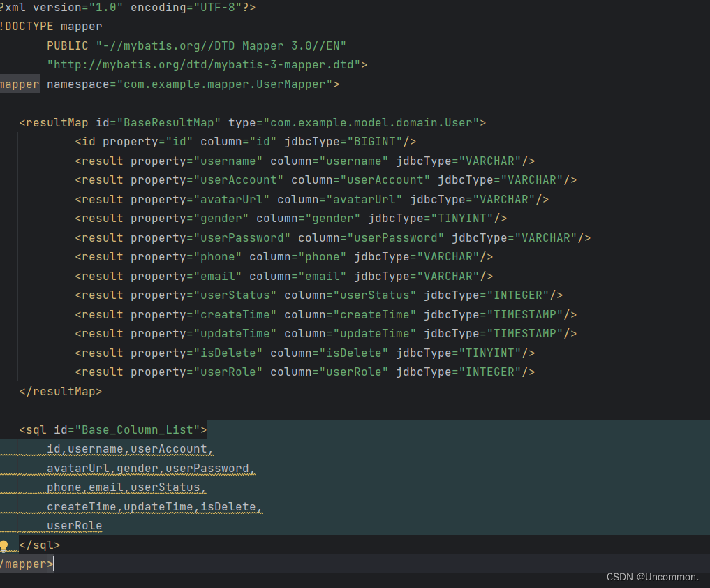Viewport: 710px width, 588px height.
Task: Click the yellow light bulb intention icon
Action: coord(4,545)
